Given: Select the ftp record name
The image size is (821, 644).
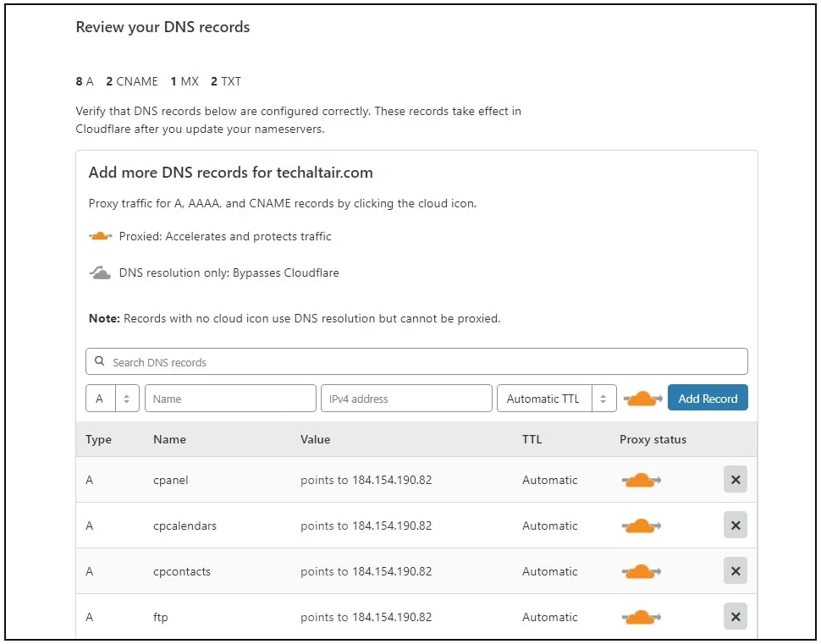Looking at the screenshot, I should point(161,617).
